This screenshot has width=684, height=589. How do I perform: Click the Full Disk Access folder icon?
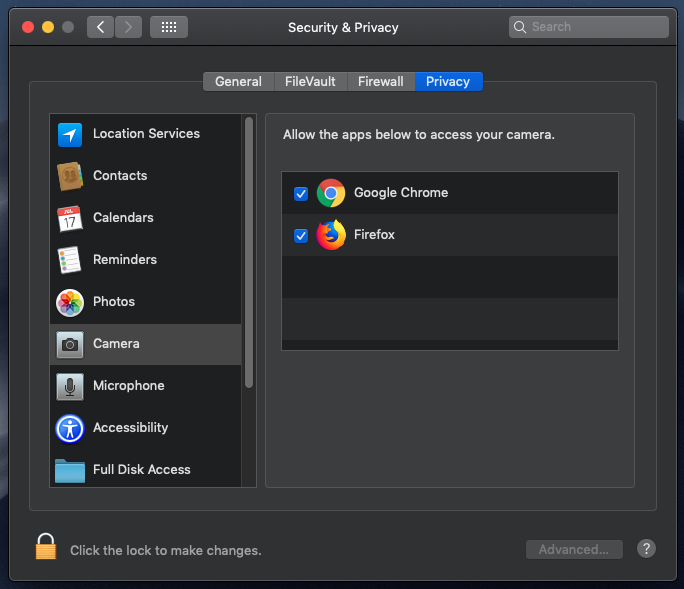pyautogui.click(x=70, y=471)
